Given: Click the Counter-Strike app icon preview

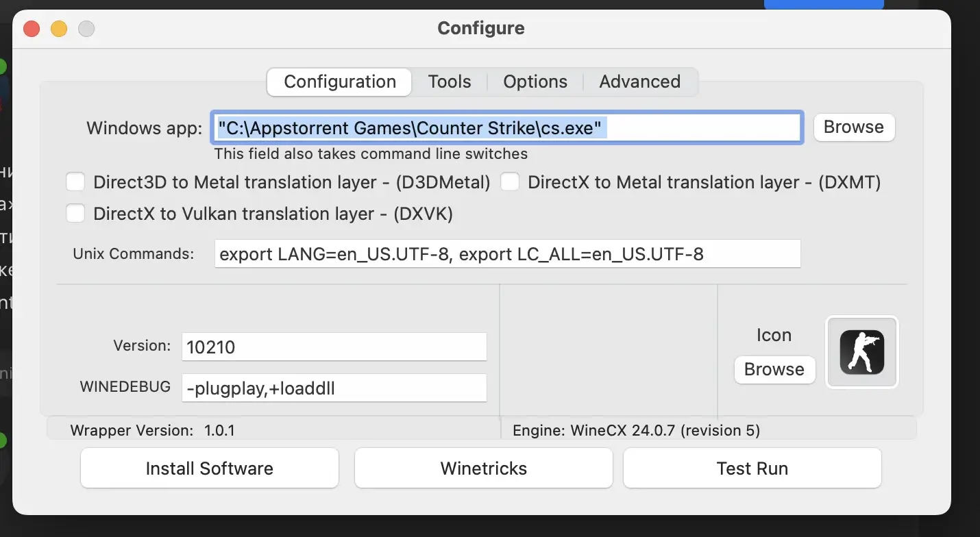Looking at the screenshot, I should coord(862,352).
